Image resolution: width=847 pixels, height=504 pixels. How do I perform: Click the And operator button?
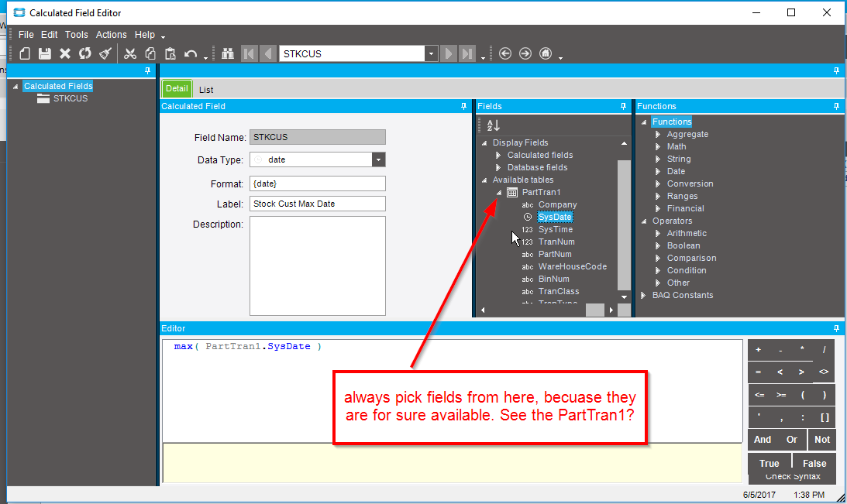[763, 440]
